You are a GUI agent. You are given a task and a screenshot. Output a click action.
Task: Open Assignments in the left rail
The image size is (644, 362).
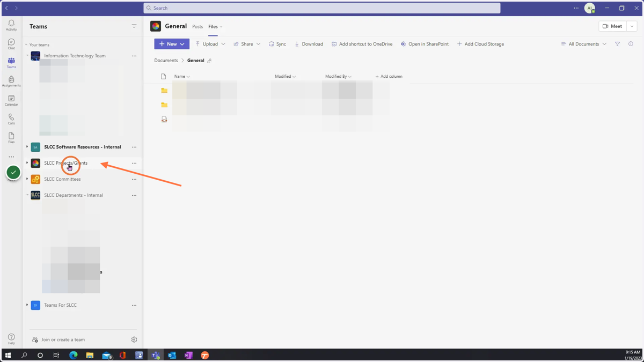[11, 81]
